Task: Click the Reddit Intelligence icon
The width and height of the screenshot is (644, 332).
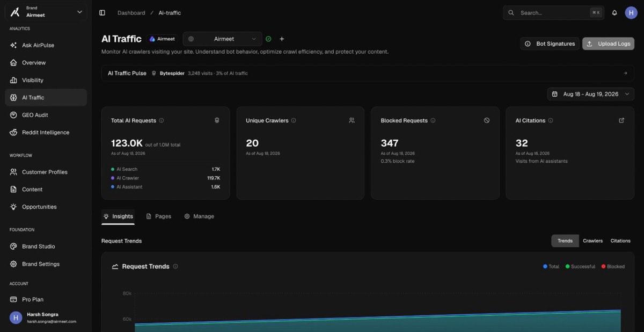Action: pos(13,132)
